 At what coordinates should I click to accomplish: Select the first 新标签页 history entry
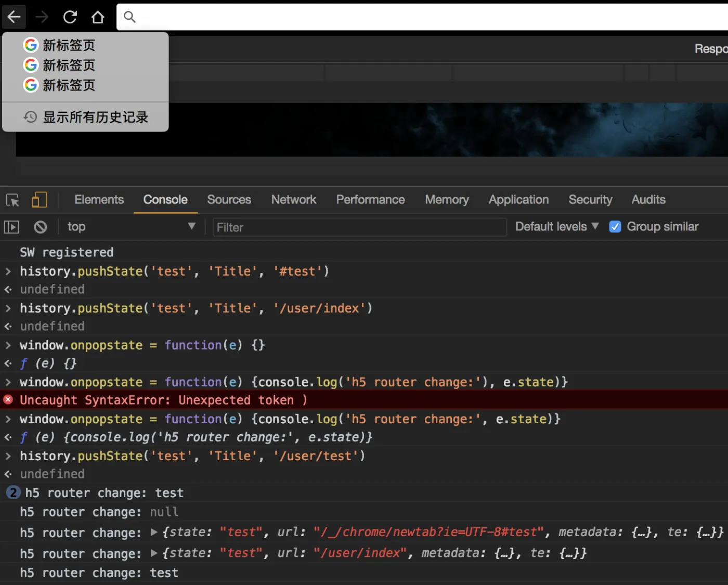pos(69,46)
